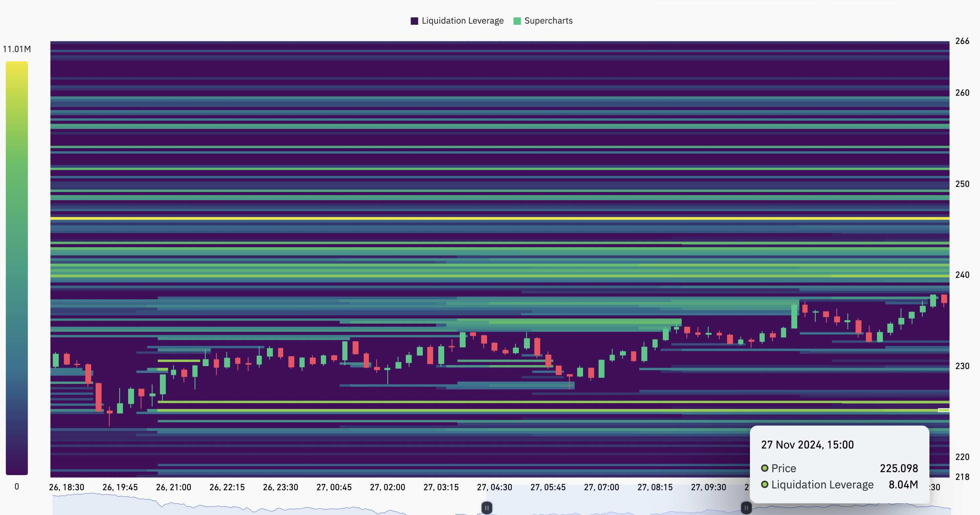Click the last red candle on chart
This screenshot has width=980, height=515.
(x=944, y=299)
